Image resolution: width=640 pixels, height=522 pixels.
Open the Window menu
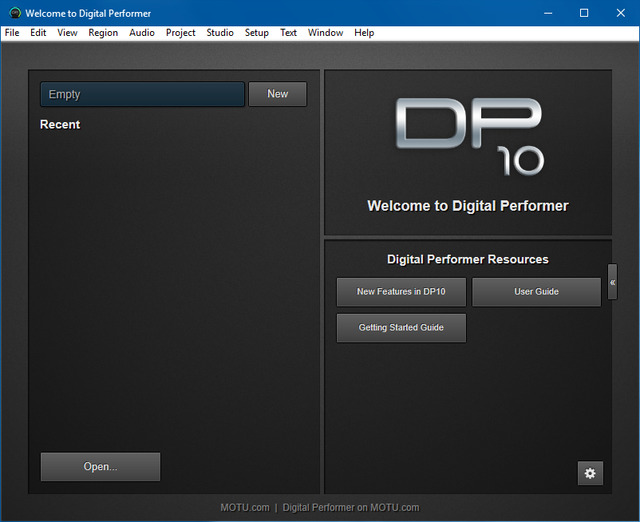coord(325,33)
